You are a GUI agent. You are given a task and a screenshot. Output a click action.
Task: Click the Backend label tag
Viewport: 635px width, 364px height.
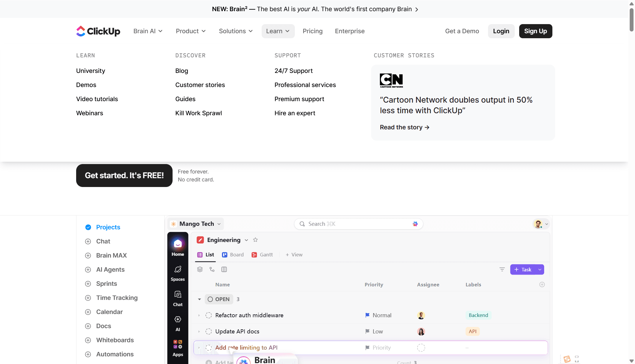478,315
